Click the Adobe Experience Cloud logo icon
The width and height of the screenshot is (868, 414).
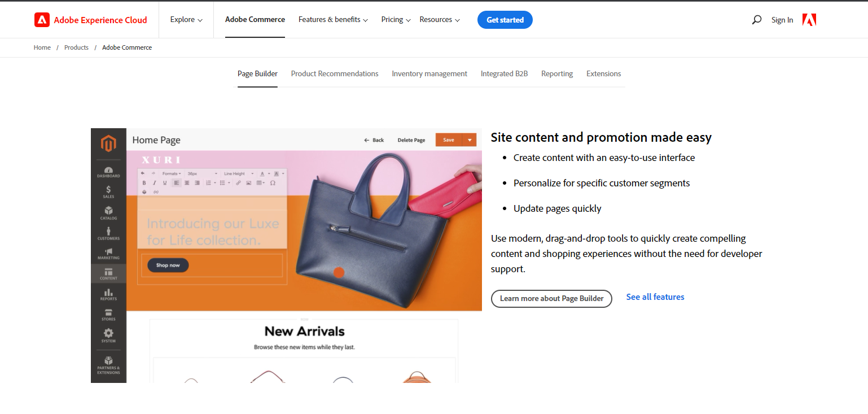coord(42,20)
